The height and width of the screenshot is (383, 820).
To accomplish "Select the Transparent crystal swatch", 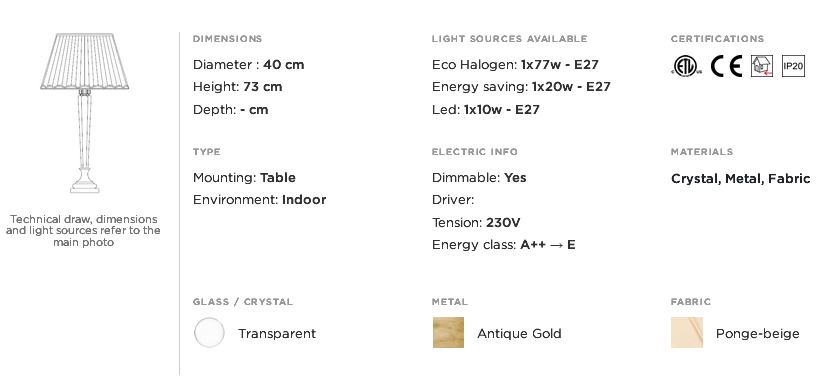I will pyautogui.click(x=209, y=333).
